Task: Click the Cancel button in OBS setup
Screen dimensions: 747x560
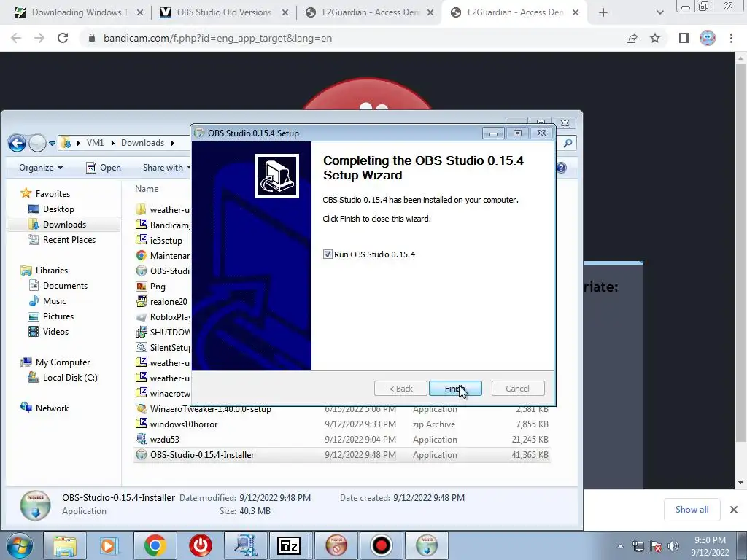Action: (517, 389)
